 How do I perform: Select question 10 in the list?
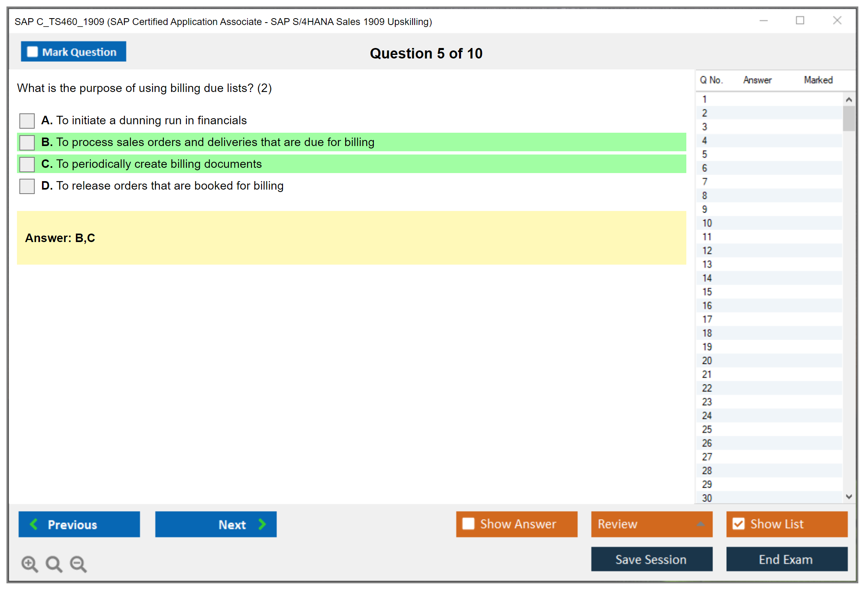[x=707, y=223]
